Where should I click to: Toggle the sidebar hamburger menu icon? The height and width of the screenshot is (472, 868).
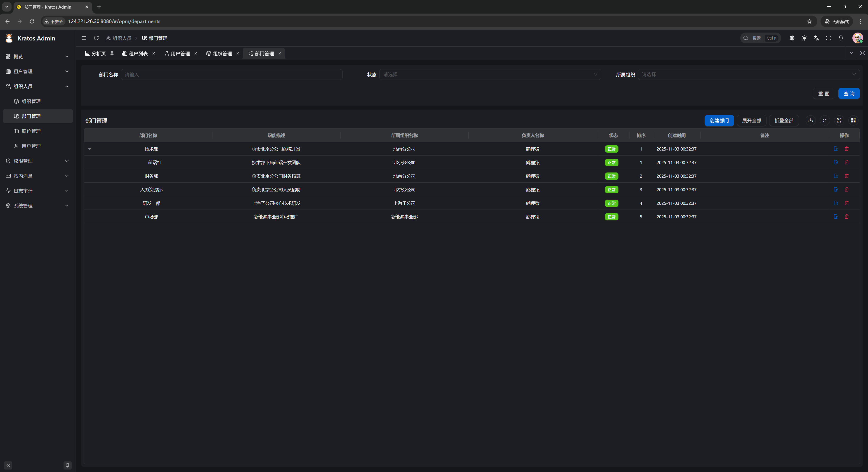click(84, 38)
